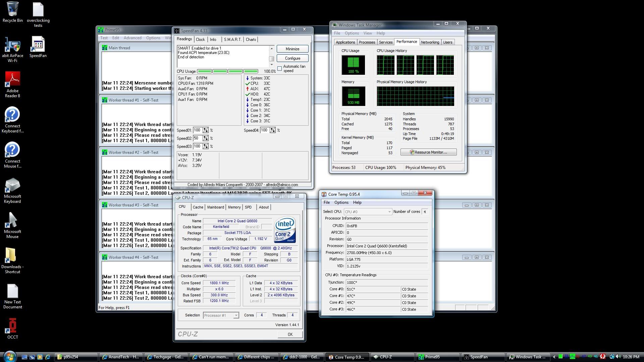Adjust the Speed02 spinner arrows

[205, 138]
